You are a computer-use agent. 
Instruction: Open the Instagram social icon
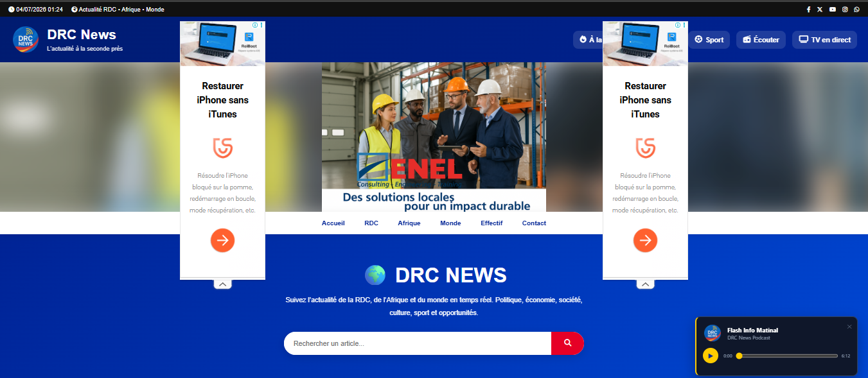pyautogui.click(x=845, y=10)
